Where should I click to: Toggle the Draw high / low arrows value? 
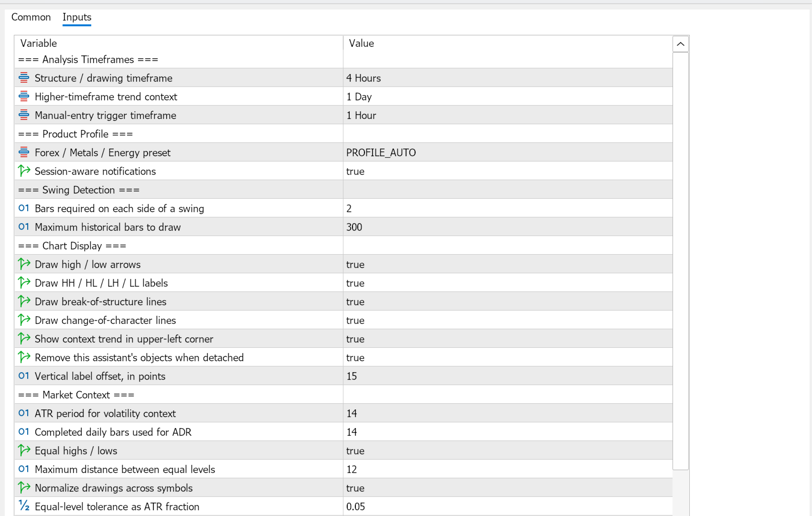click(x=507, y=264)
